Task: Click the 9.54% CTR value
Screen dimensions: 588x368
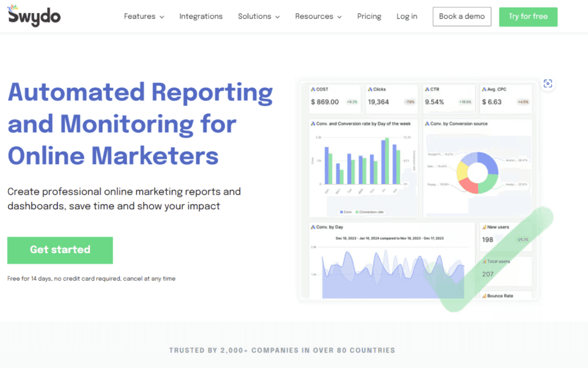Action: 434,102
